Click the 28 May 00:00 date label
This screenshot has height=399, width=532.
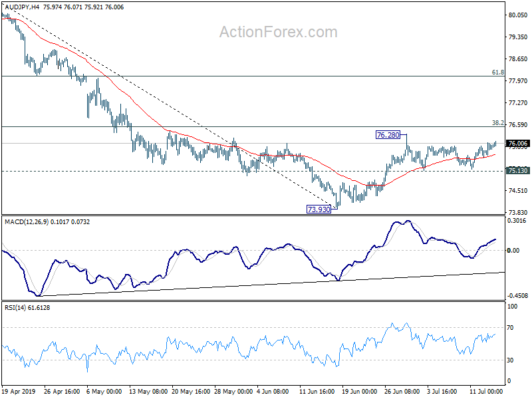[x=233, y=392]
